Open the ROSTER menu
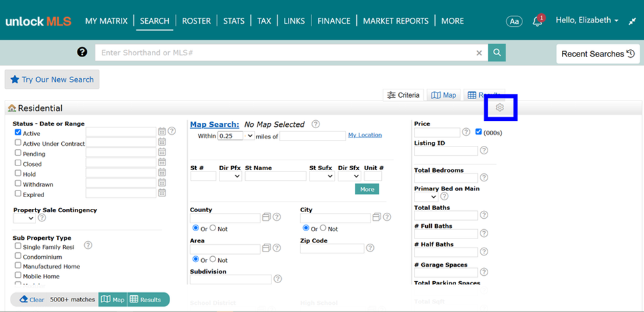The height and width of the screenshot is (312, 644). (196, 21)
